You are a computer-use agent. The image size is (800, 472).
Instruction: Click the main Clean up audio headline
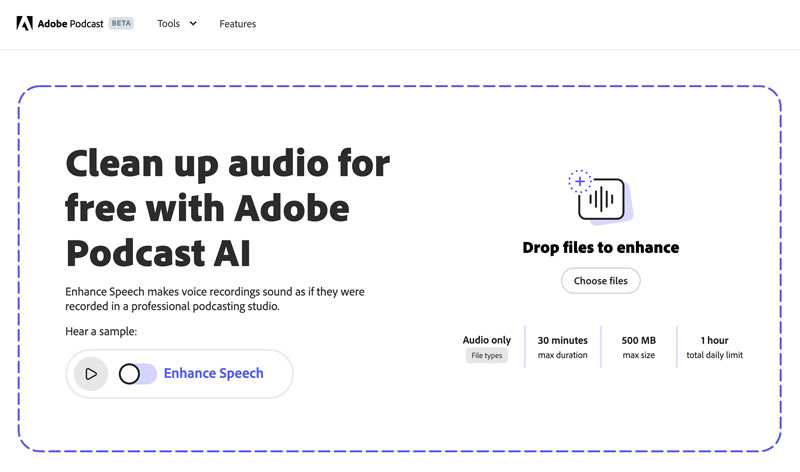(x=228, y=208)
